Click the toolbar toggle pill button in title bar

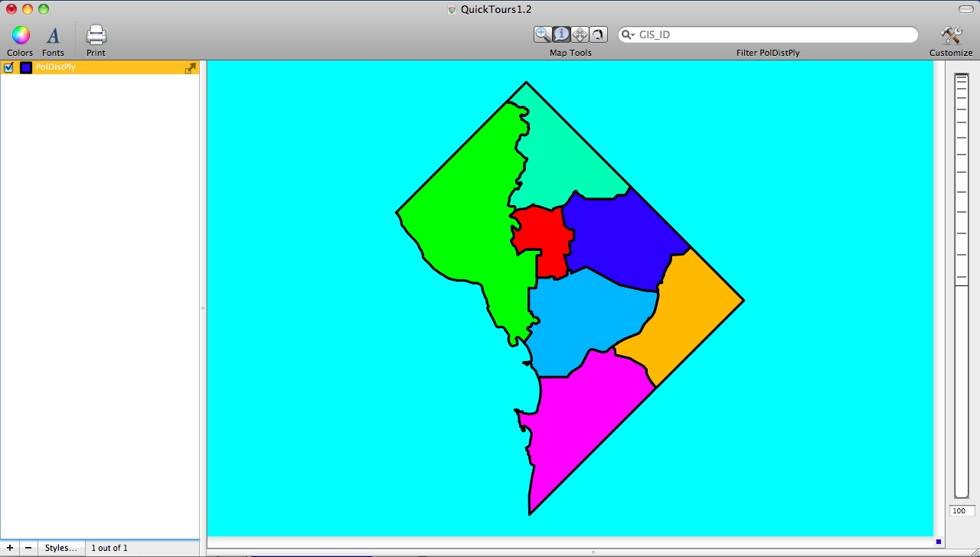965,8
